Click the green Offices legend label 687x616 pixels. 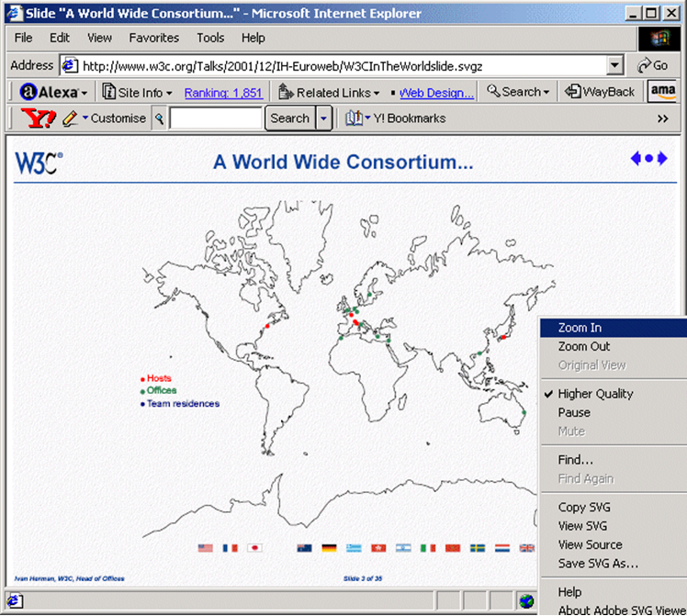[162, 390]
